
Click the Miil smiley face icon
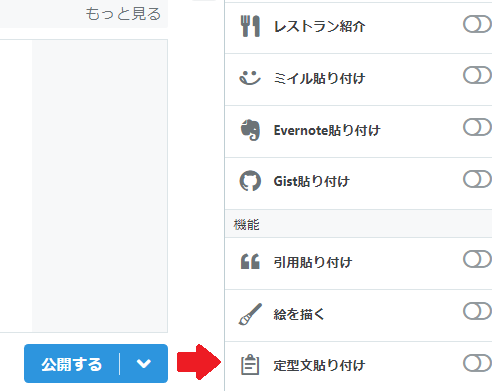250,78
